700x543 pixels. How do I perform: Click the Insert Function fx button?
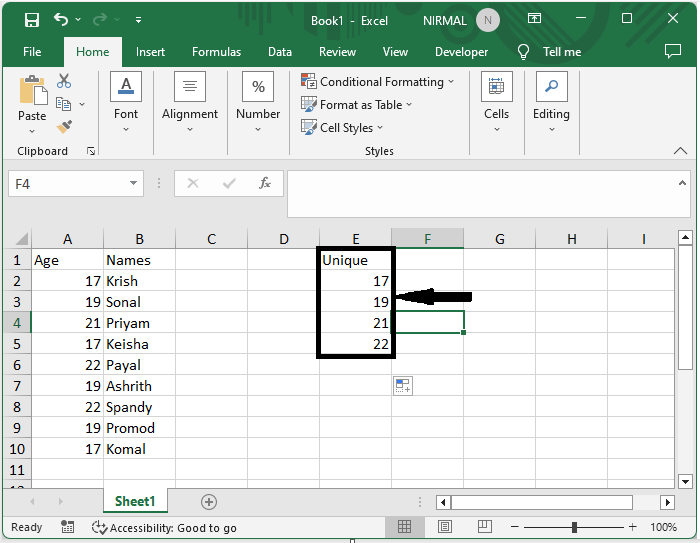pyautogui.click(x=265, y=183)
